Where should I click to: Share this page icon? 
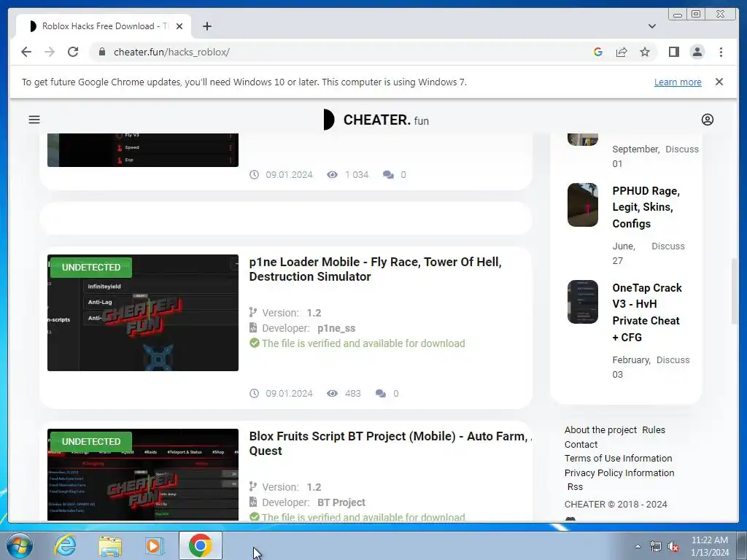(622, 52)
